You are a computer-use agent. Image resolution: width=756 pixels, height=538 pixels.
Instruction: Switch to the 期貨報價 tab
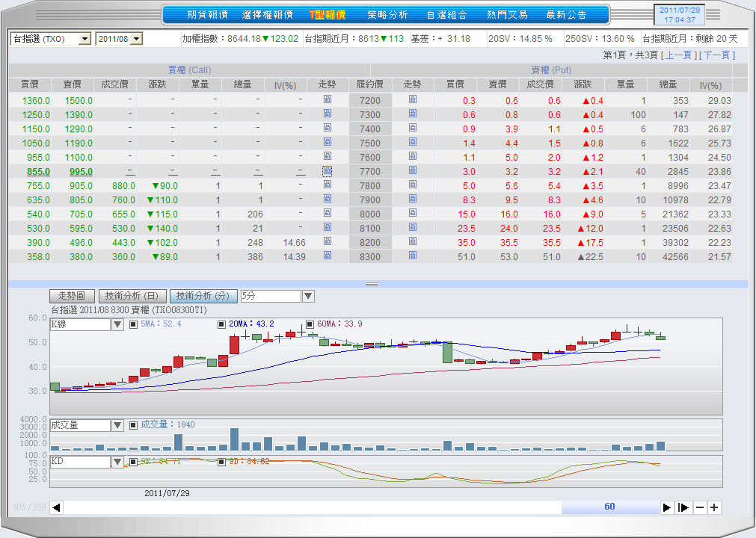207,15
